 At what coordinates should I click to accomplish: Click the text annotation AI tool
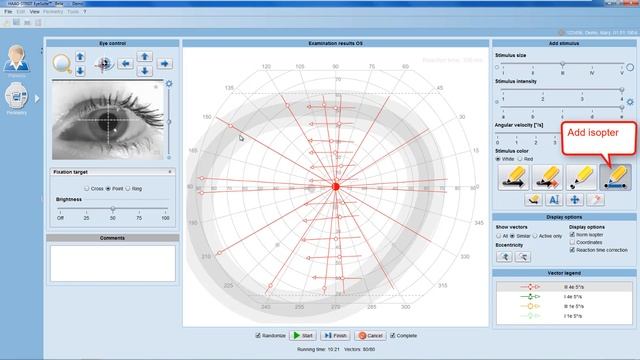click(x=554, y=200)
